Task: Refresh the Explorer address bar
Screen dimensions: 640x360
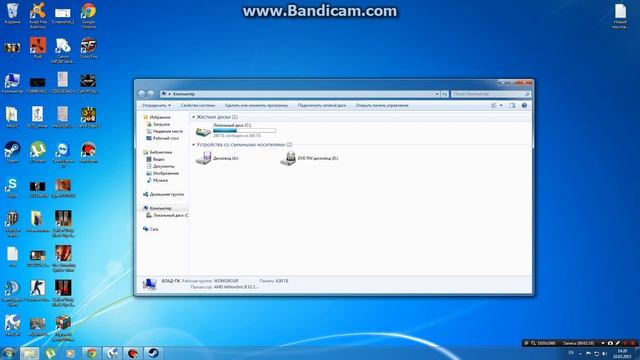Action: click(444, 94)
